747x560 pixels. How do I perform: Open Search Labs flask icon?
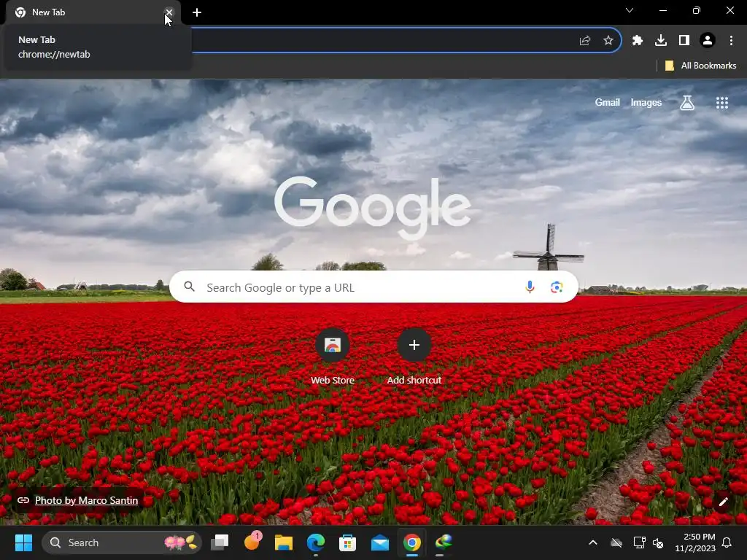tap(687, 102)
